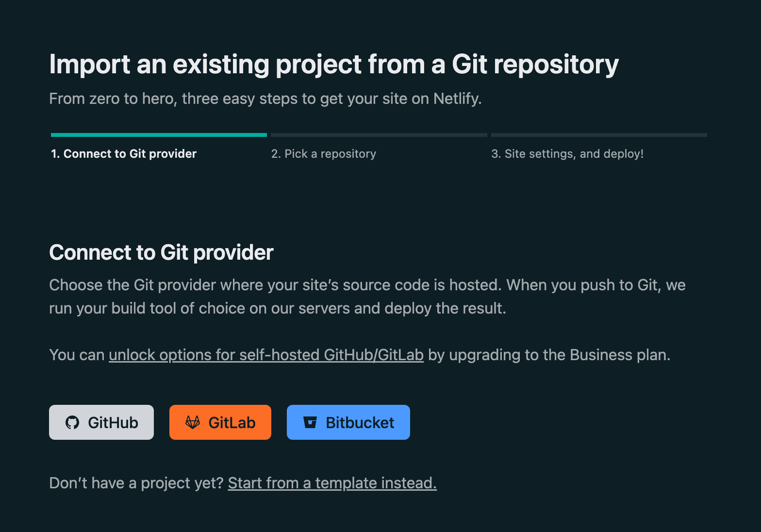Click the From zero to hero subtitle
This screenshot has width=761, height=532.
coord(265,99)
